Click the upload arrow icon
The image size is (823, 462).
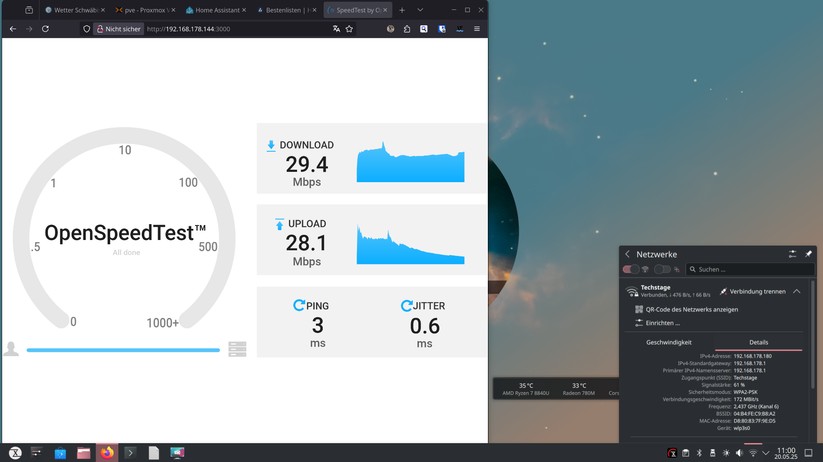click(279, 224)
